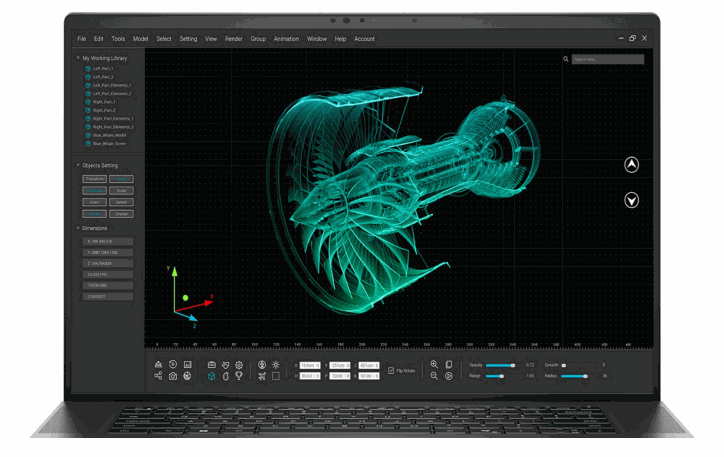The height and width of the screenshot is (457, 724).
Task: Click the Scale button in Objects Setting
Action: point(121,190)
